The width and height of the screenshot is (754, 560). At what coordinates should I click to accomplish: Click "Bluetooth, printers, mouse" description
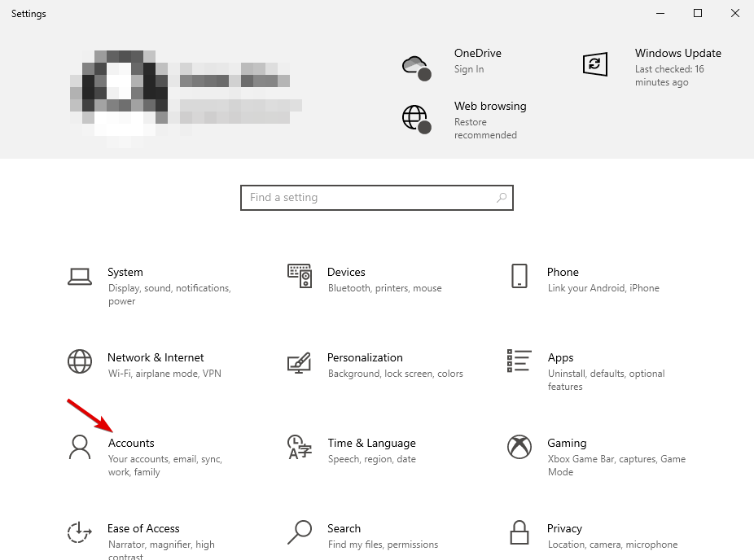(384, 288)
